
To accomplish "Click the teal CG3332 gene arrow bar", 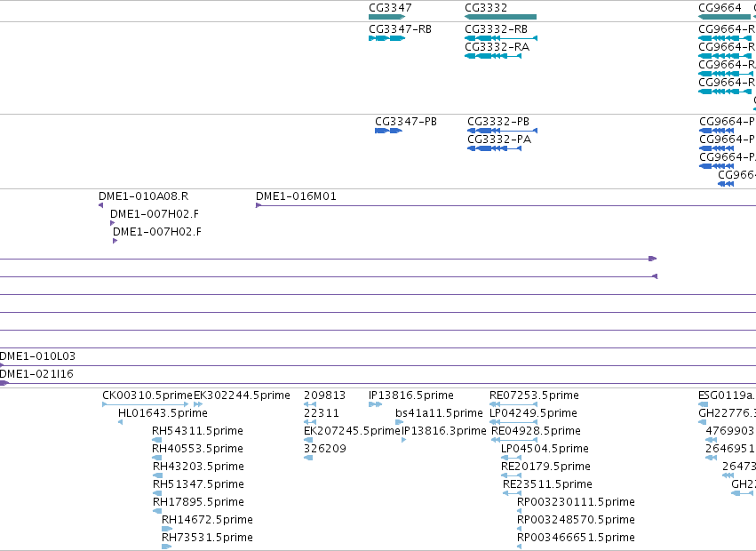I will point(500,17).
